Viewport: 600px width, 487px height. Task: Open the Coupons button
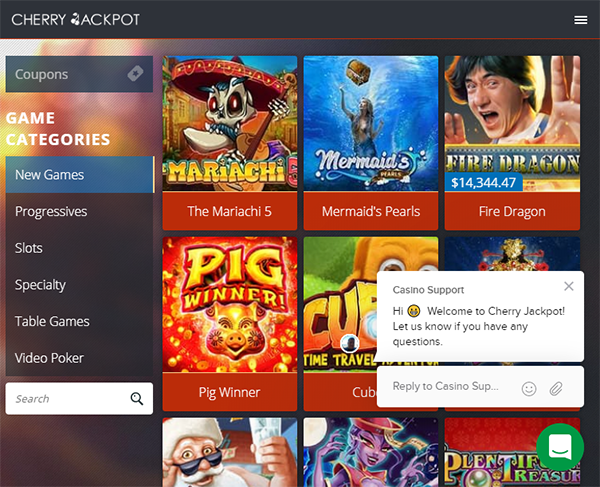[x=79, y=74]
